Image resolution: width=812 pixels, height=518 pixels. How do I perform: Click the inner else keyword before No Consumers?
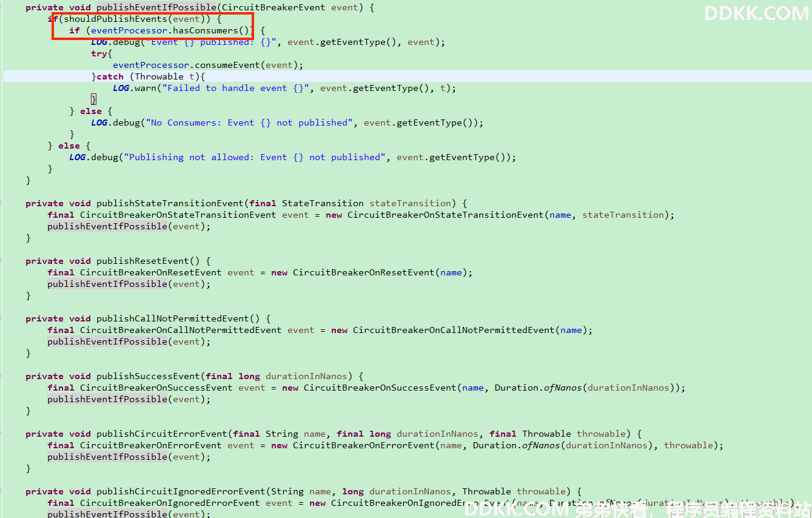coord(91,111)
